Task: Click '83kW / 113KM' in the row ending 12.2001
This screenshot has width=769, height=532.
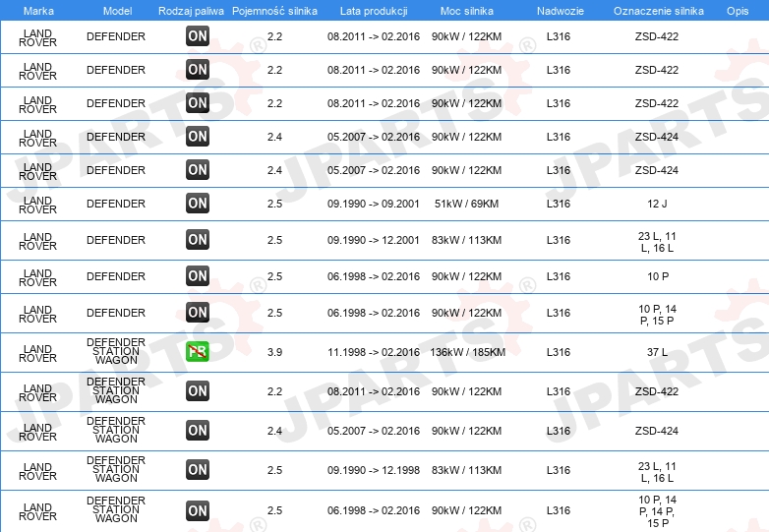Action: [466, 240]
